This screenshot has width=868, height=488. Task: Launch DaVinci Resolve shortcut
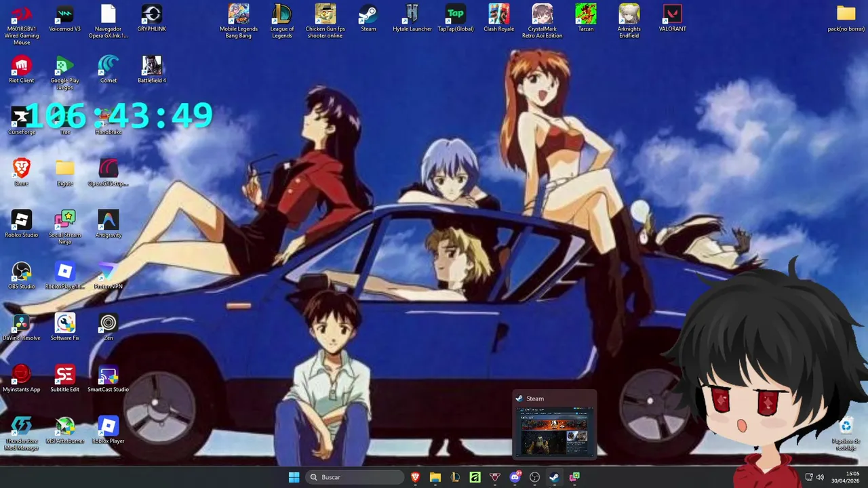22,328
